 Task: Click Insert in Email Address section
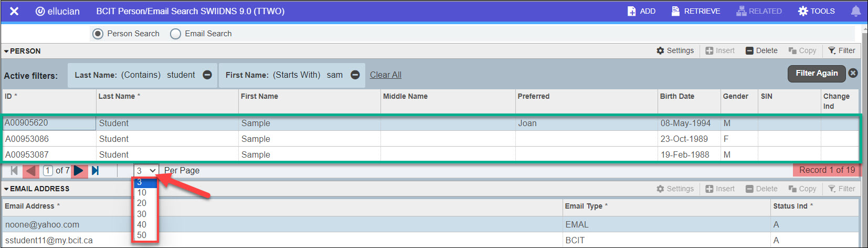pyautogui.click(x=720, y=189)
